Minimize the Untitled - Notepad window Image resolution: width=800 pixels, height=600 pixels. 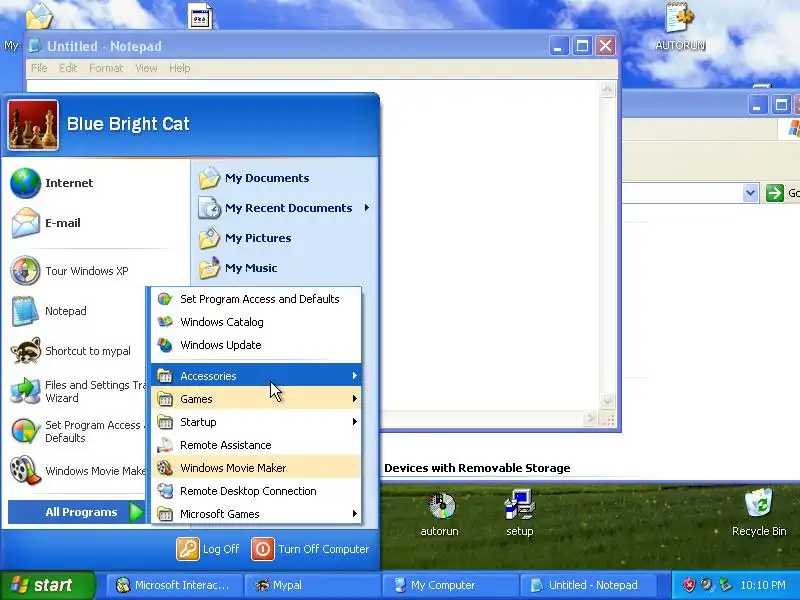[558, 46]
